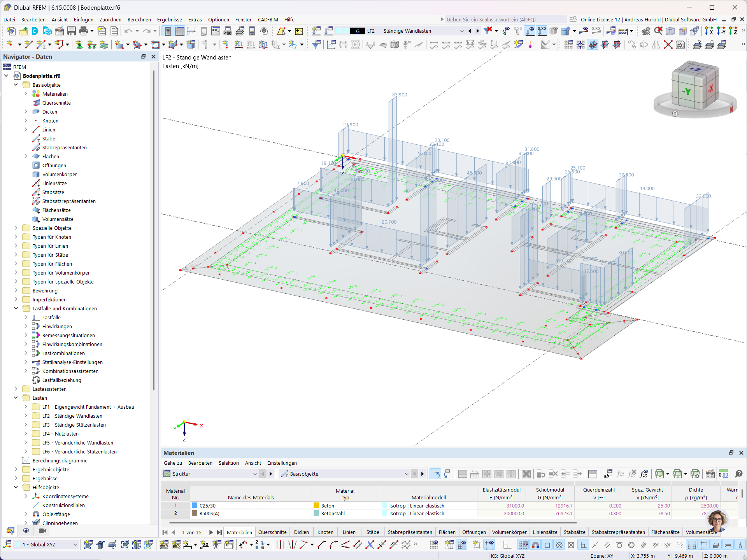
Task: Click the Print icon in toolbar
Action: tap(83, 31)
